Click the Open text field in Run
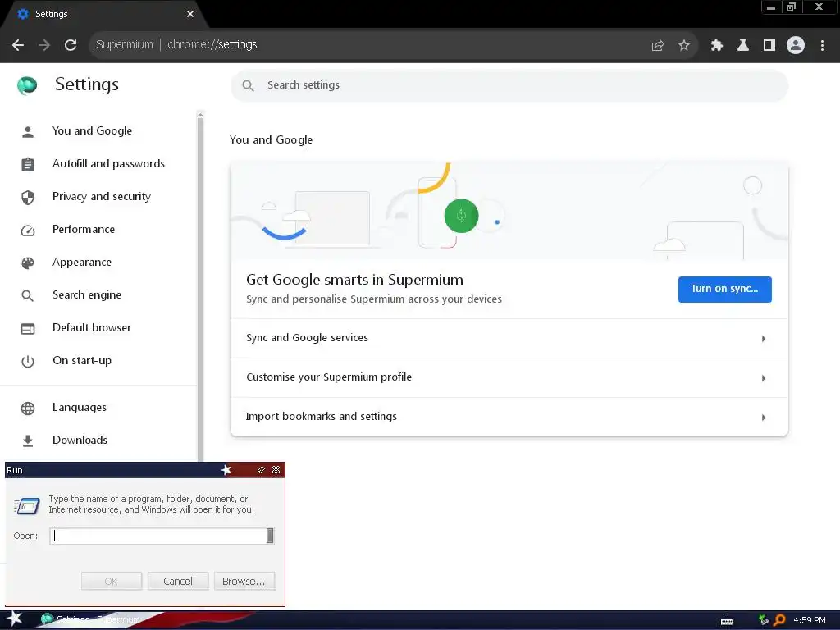840x630 pixels. [x=158, y=536]
